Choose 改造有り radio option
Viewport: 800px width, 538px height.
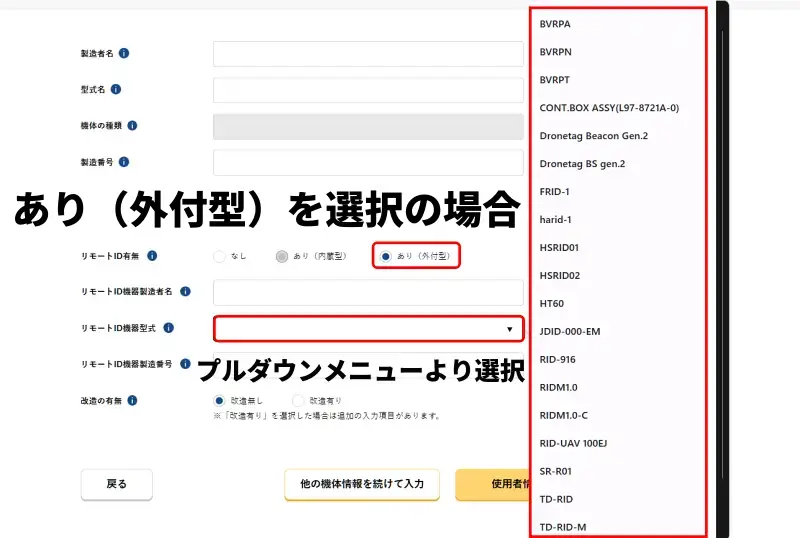298,401
